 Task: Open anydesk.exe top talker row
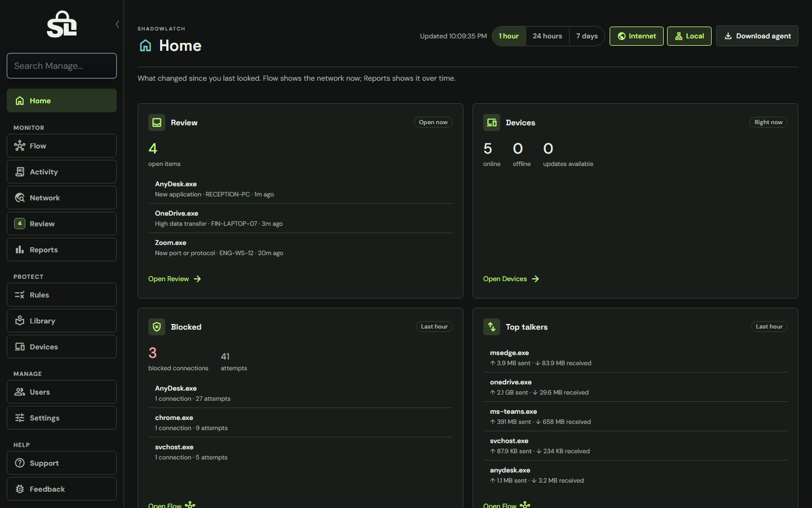pyautogui.click(x=636, y=475)
